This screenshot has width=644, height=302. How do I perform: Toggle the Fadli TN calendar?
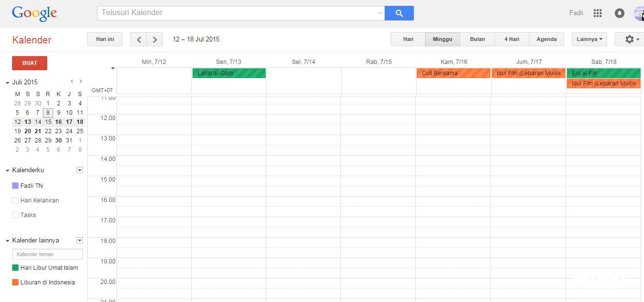tap(15, 186)
